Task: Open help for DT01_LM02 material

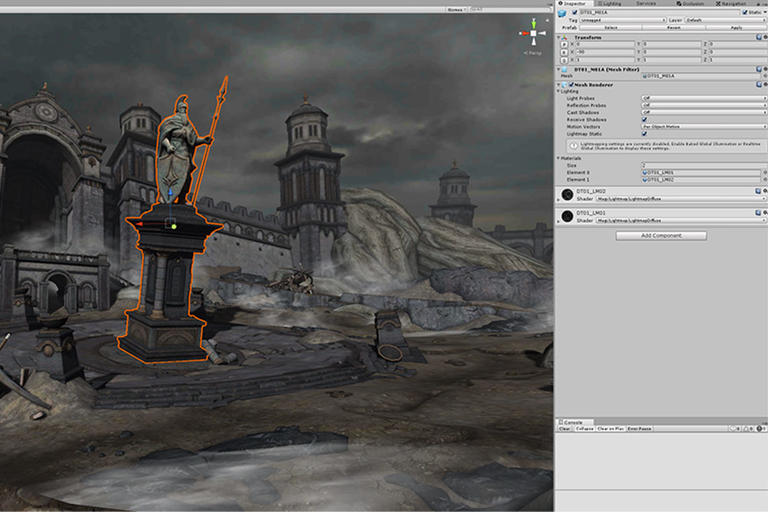Action: coord(759,191)
